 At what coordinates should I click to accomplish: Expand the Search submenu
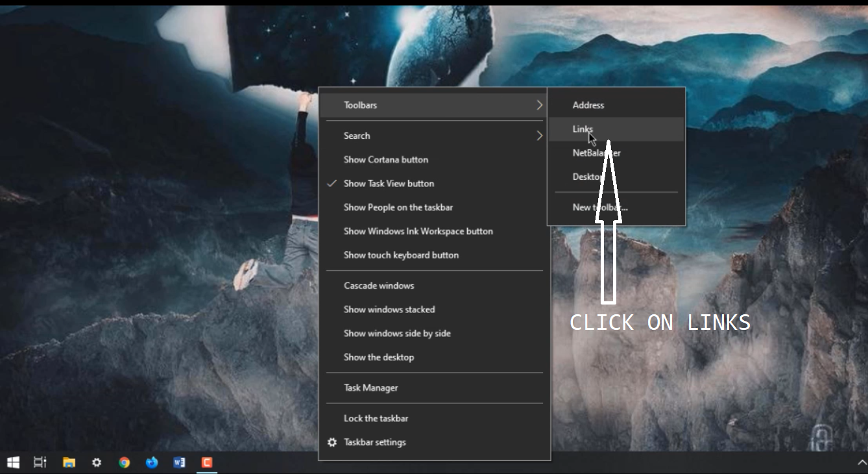tap(434, 136)
